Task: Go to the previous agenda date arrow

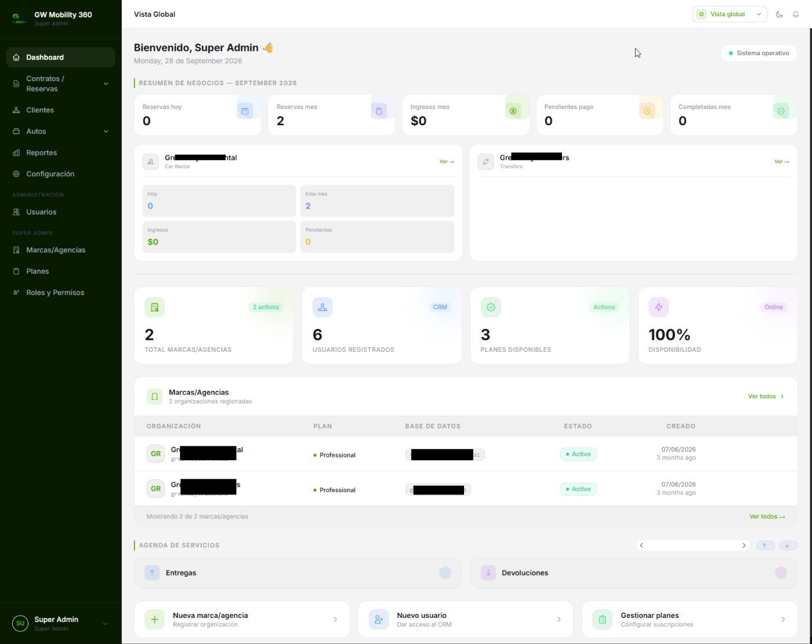Action: 641,545
